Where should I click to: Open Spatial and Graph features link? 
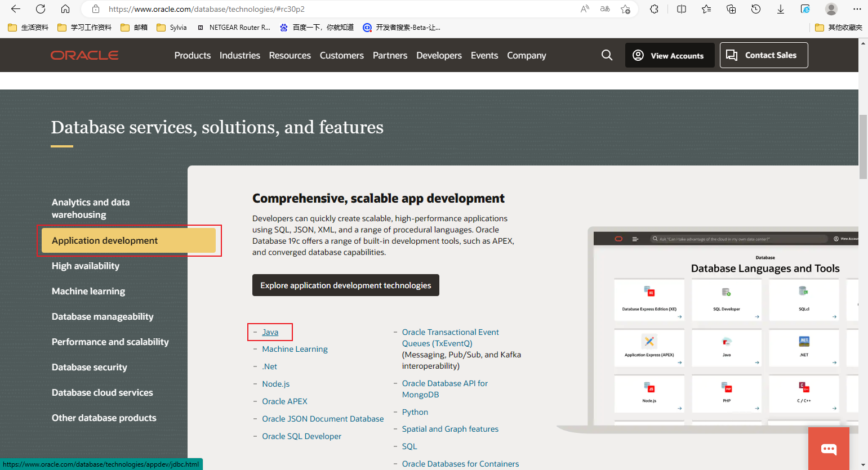point(450,429)
